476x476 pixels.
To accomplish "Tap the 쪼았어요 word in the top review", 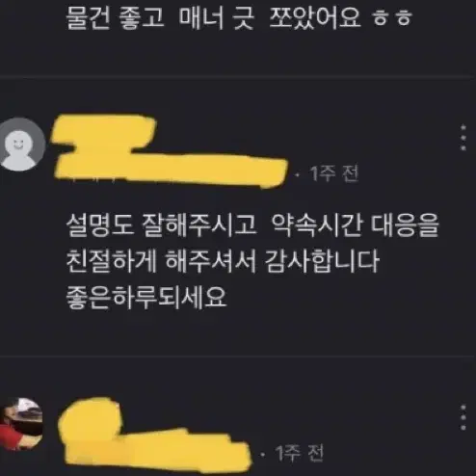I will pos(315,17).
